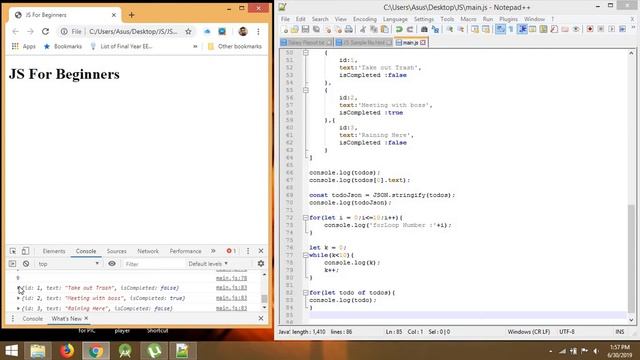Open Firefox from the Windows taskbar
This screenshot has width=640, height=360.
[67, 351]
